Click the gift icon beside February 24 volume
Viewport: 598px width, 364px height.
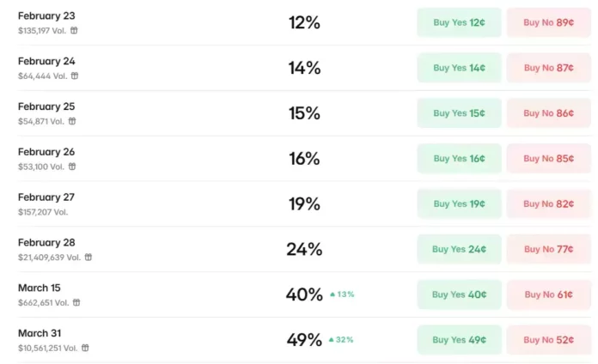[74, 76]
